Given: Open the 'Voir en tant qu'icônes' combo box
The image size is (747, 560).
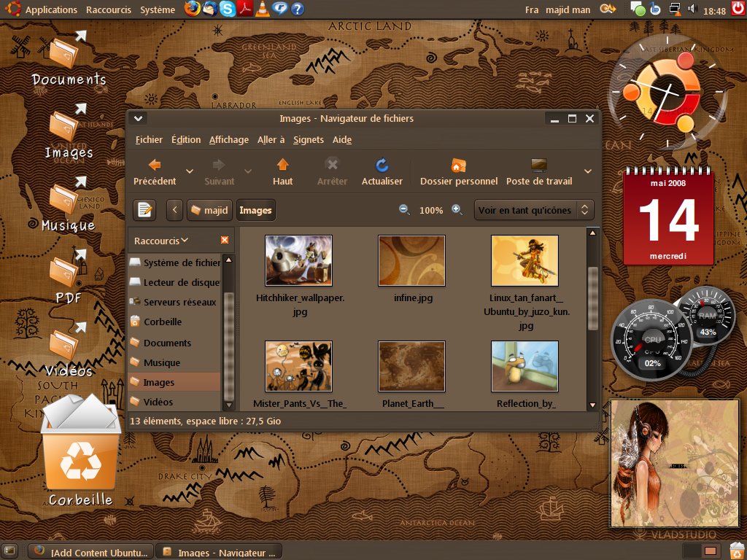Looking at the screenshot, I should [x=534, y=210].
